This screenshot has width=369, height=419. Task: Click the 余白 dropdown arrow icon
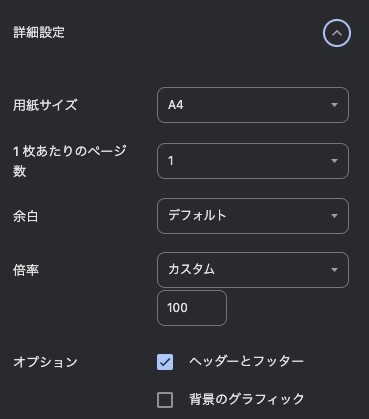pos(334,216)
